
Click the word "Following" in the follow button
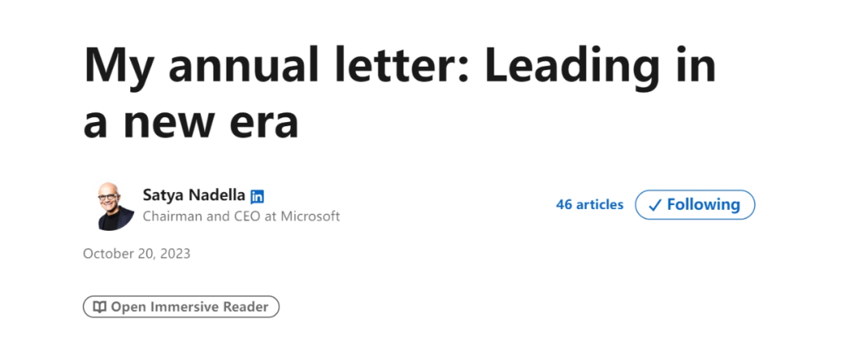(x=703, y=205)
